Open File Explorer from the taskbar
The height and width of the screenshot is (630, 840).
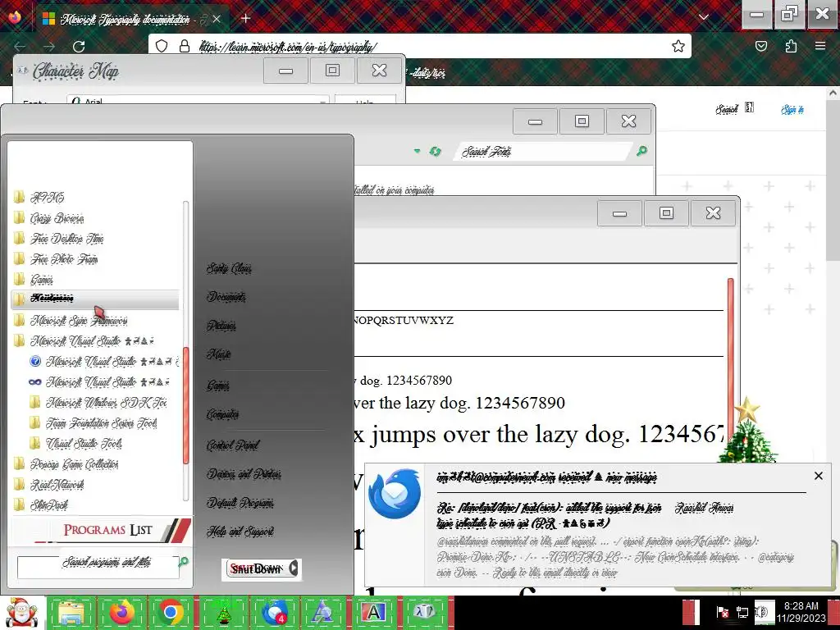(71, 613)
